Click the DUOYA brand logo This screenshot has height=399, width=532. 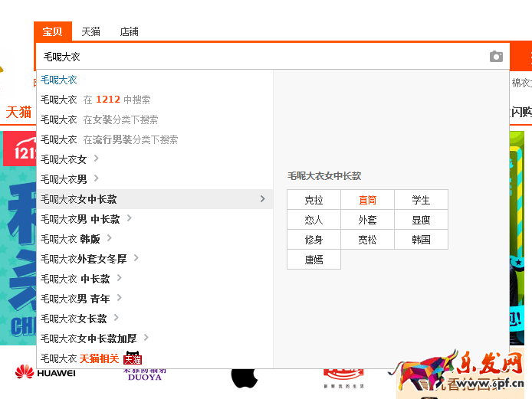point(145,374)
